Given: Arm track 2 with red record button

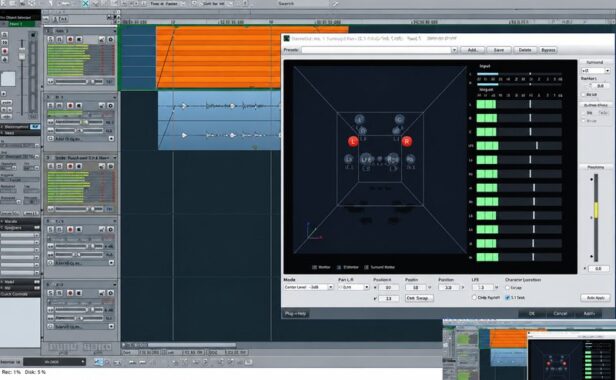Looking at the screenshot, I should (x=70, y=105).
